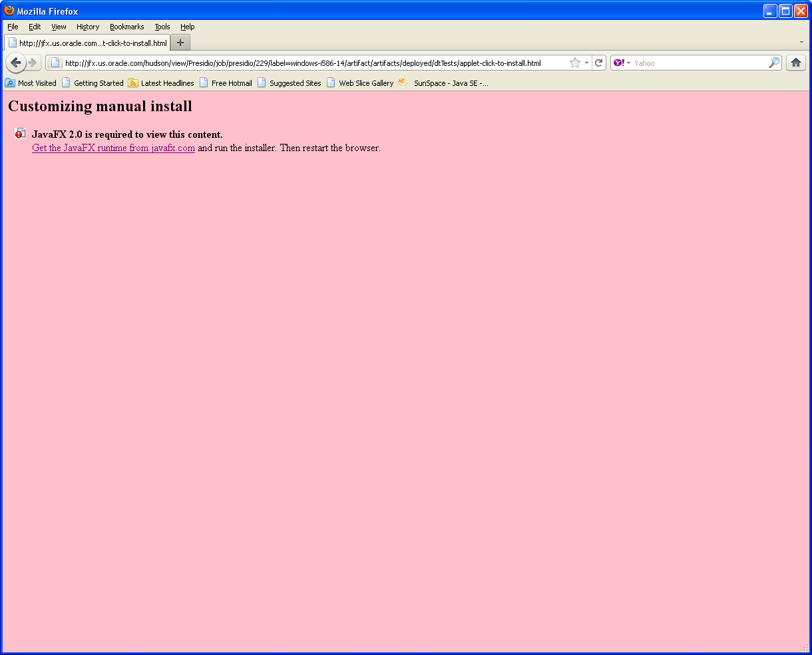
Task: Select the applet-click-to-install.html tab
Action: [x=88, y=43]
